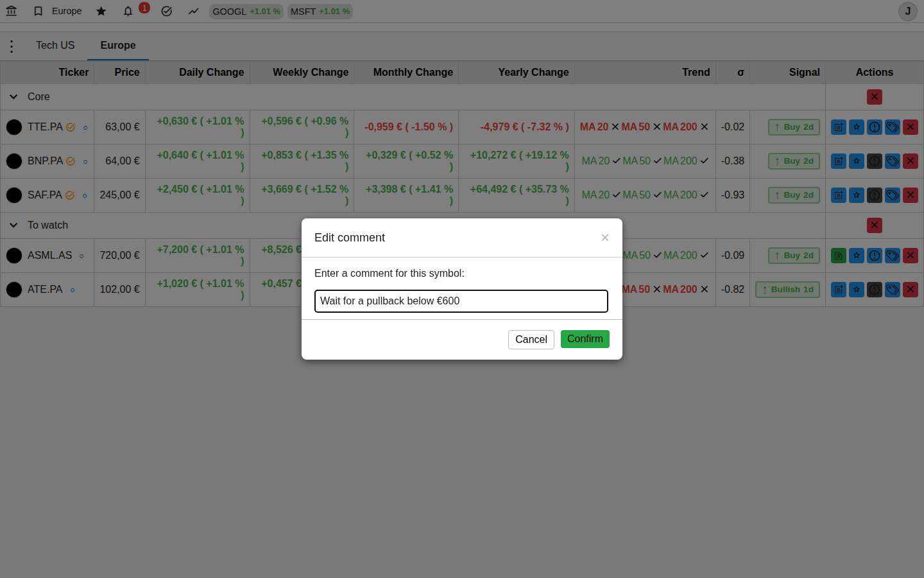Open the notifications bell
The height and width of the screenshot is (578, 924).
point(128,11)
